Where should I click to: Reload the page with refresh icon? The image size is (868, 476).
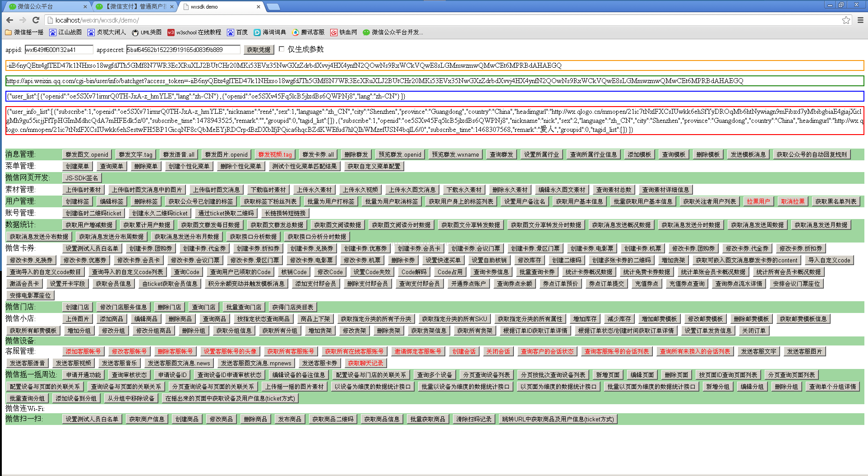(36, 20)
